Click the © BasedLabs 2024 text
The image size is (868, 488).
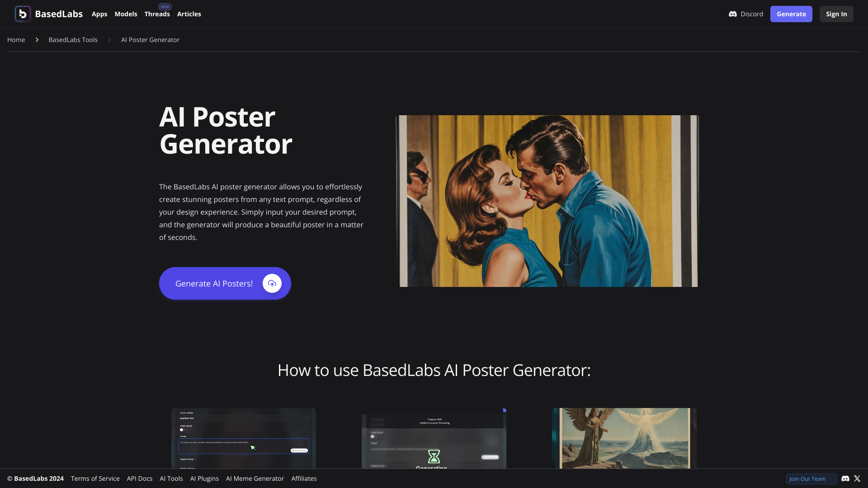tap(35, 479)
